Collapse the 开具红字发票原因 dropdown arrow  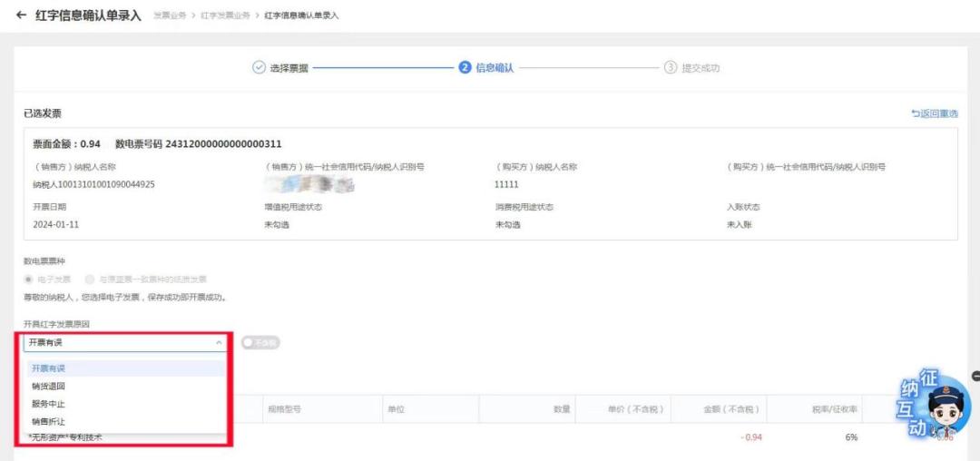tap(218, 342)
